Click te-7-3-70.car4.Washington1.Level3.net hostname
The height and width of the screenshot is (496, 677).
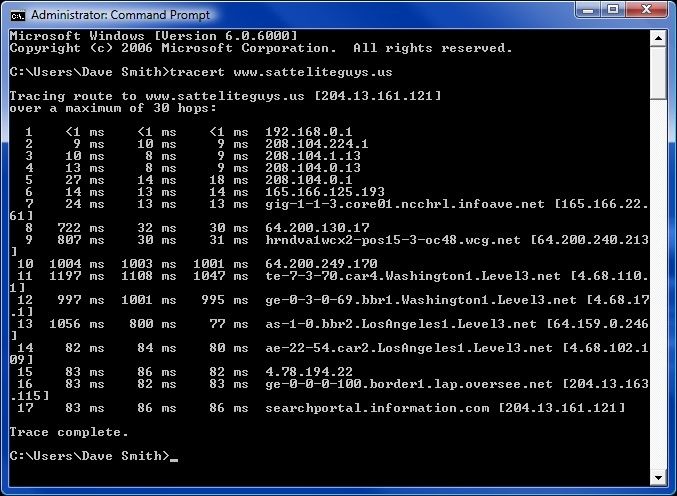(x=413, y=275)
